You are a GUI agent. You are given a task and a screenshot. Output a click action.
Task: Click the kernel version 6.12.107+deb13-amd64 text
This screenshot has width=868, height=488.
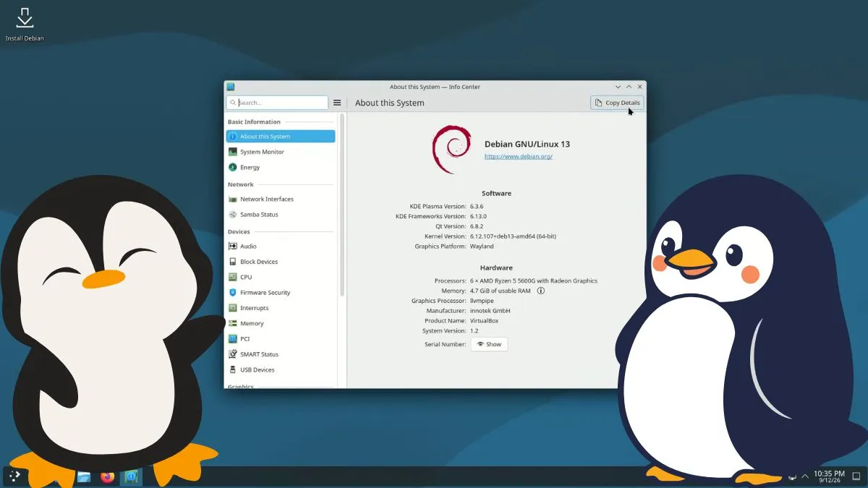513,236
